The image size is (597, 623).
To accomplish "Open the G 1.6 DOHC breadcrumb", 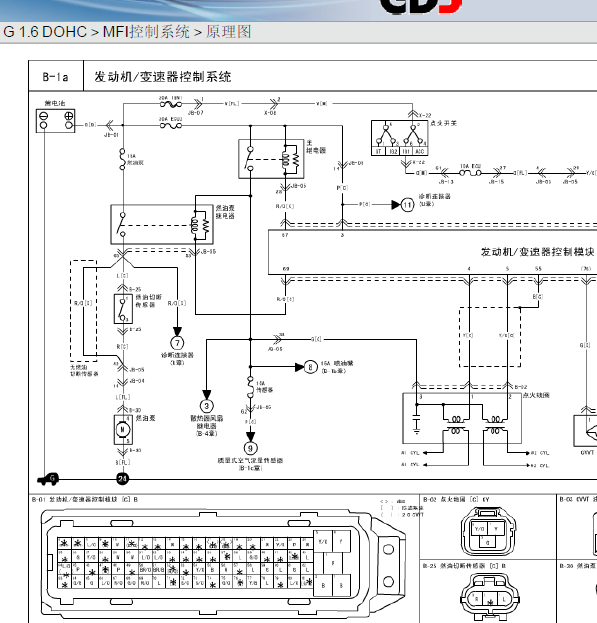I will [x=45, y=32].
